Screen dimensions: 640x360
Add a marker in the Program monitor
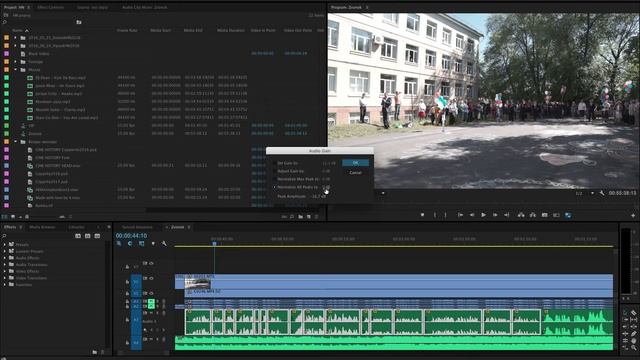point(422,215)
